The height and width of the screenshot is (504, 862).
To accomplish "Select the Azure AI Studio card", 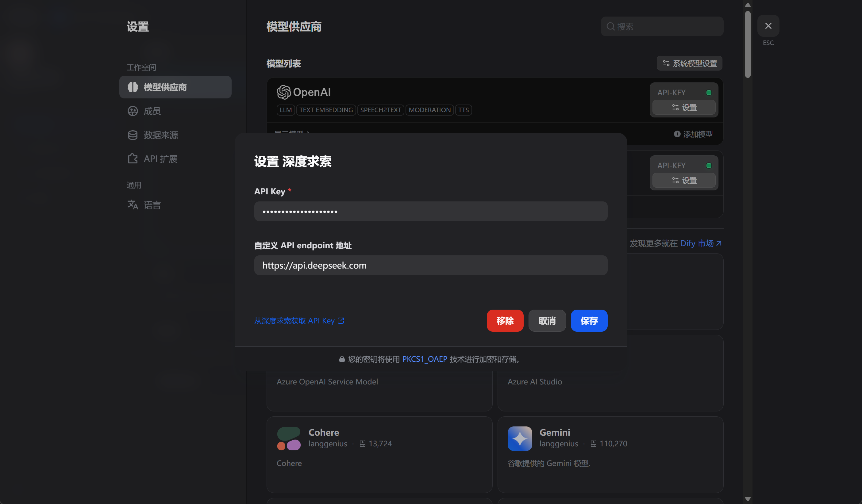I will point(610,391).
